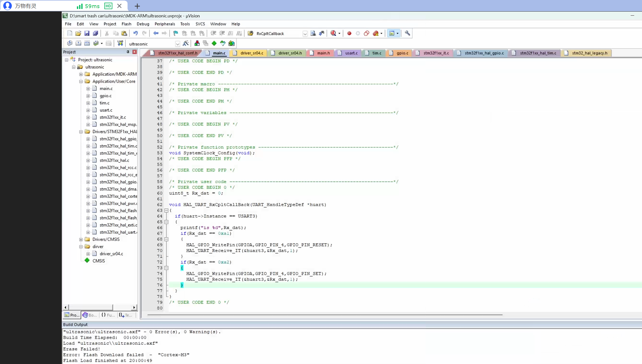This screenshot has width=642, height=364.
Task: Collapse the Application/User/Core folder
Action: click(x=81, y=81)
